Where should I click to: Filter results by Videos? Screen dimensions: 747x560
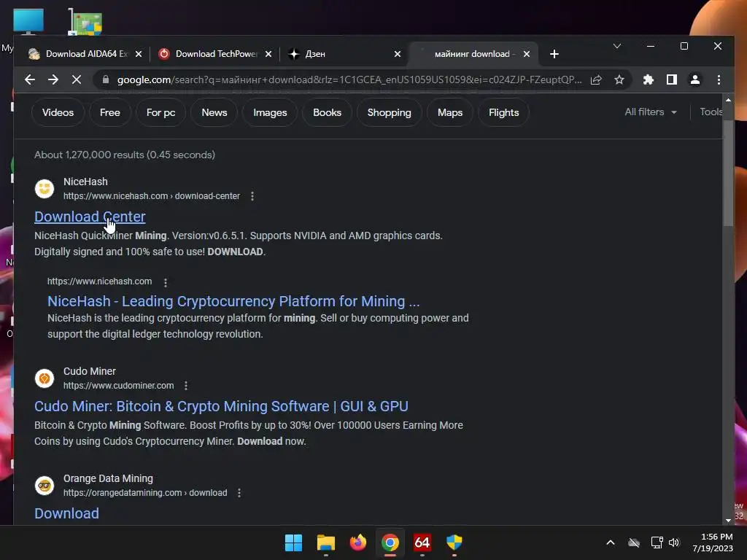pos(58,112)
